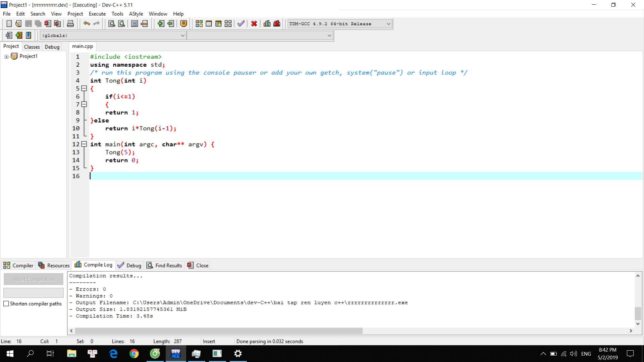Screen dimensions: 644x362
Task: Click the Undo arrow icon
Action: (x=87, y=23)
